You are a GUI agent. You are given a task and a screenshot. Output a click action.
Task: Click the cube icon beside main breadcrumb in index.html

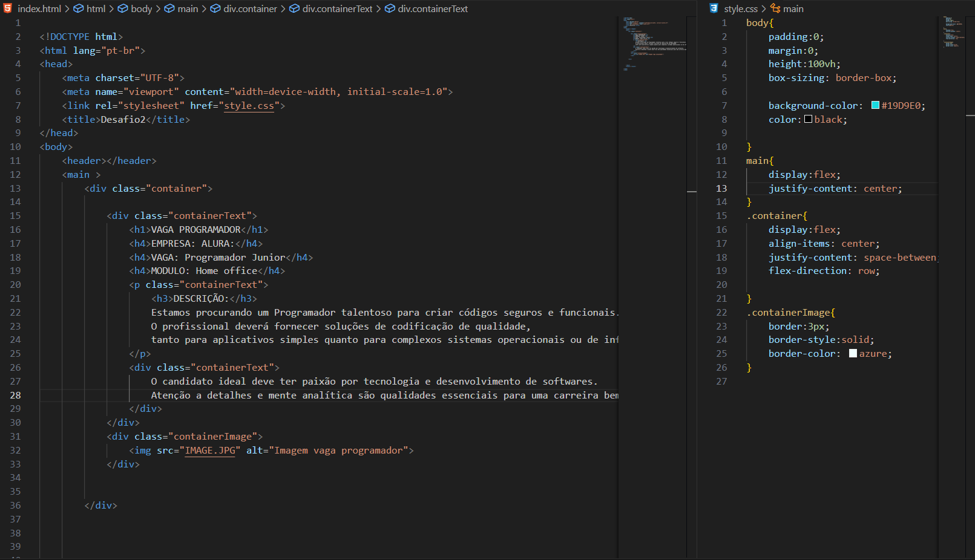[x=169, y=8]
